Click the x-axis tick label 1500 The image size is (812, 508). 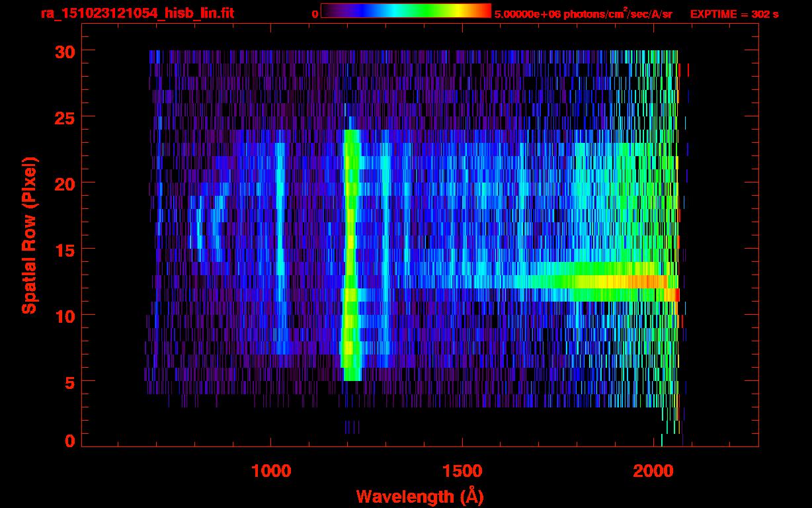tap(462, 471)
